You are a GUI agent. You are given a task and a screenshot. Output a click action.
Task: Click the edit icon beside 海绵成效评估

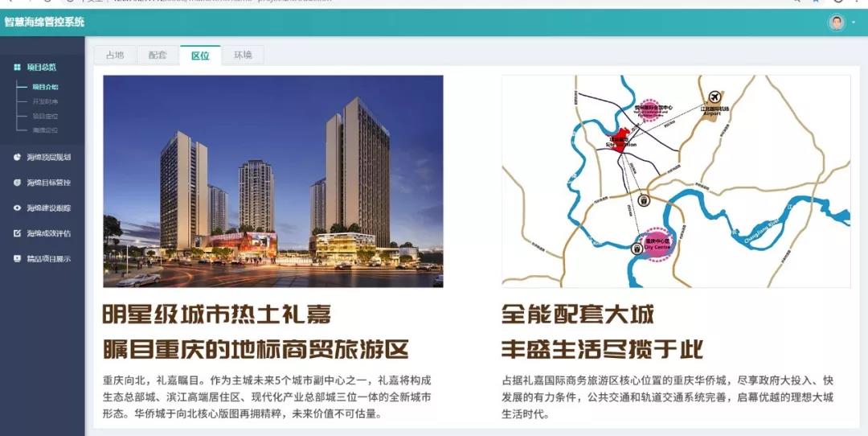[17, 233]
